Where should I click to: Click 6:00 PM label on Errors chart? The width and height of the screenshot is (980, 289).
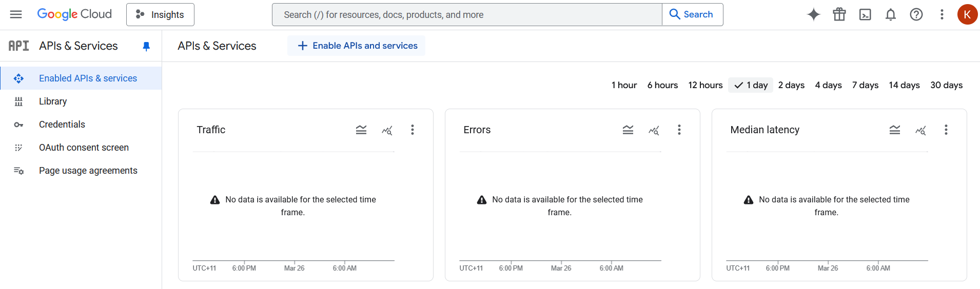tap(511, 268)
